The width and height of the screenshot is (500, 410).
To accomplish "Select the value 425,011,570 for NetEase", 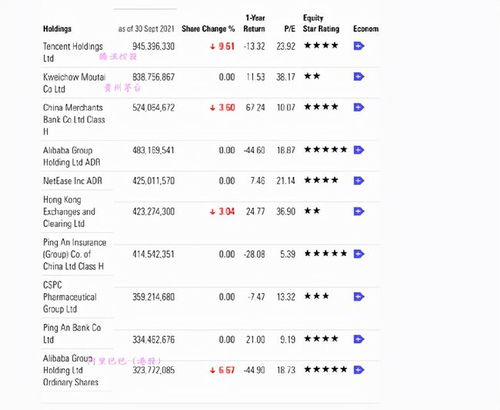I will coord(153,181).
